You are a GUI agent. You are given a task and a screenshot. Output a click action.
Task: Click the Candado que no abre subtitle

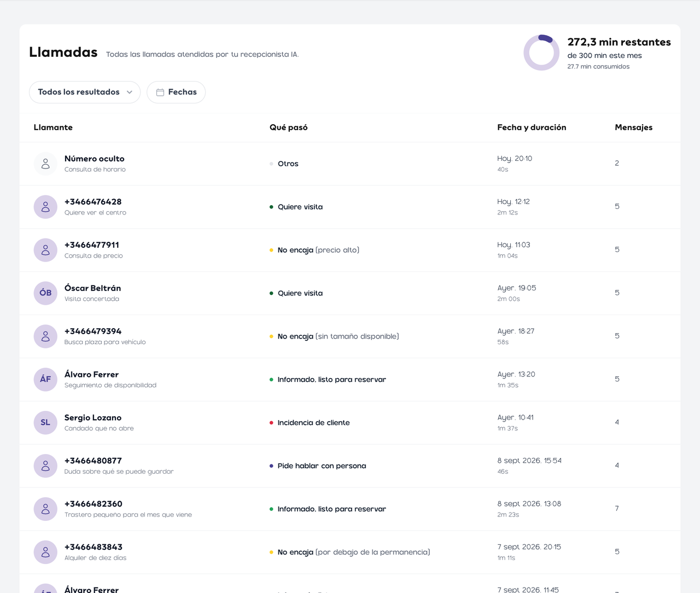click(99, 428)
